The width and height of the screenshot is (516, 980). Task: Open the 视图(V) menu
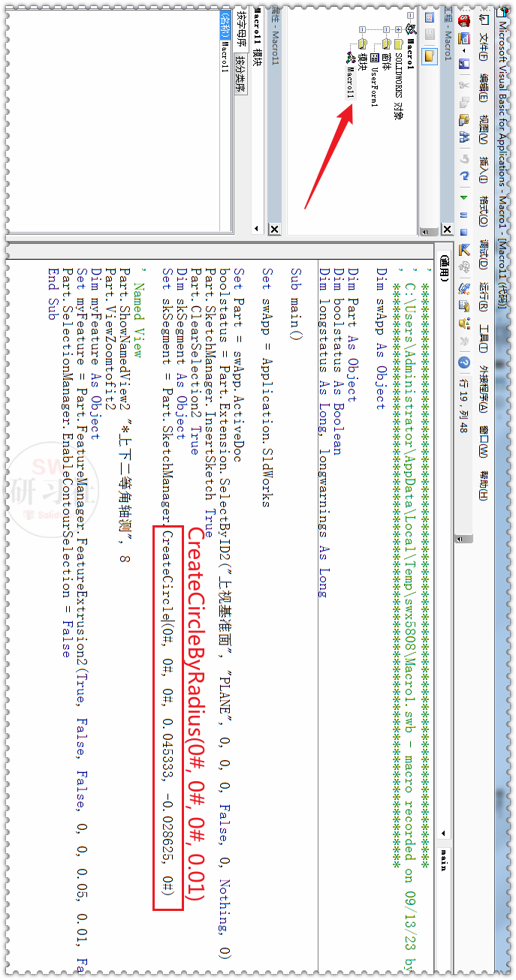[484, 130]
